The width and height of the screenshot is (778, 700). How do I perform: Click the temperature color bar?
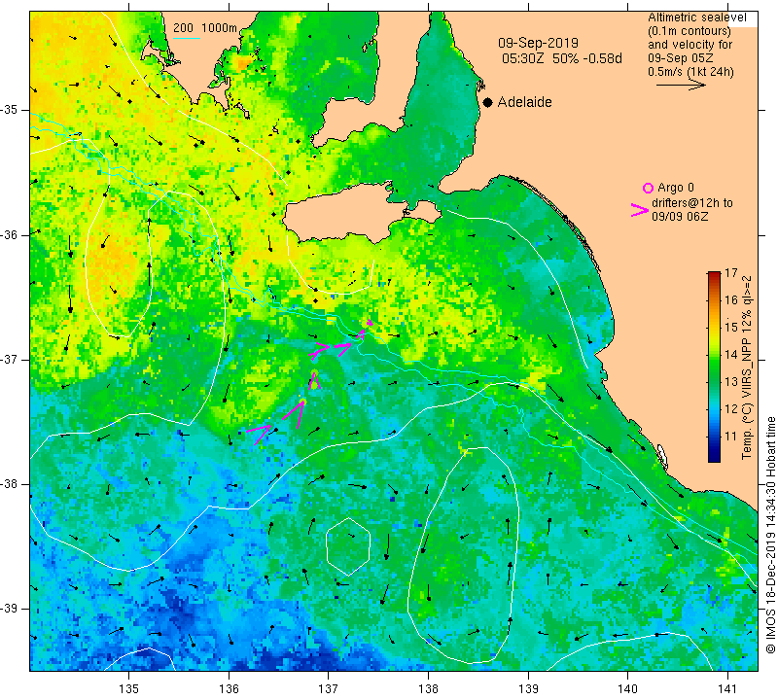pos(714,367)
